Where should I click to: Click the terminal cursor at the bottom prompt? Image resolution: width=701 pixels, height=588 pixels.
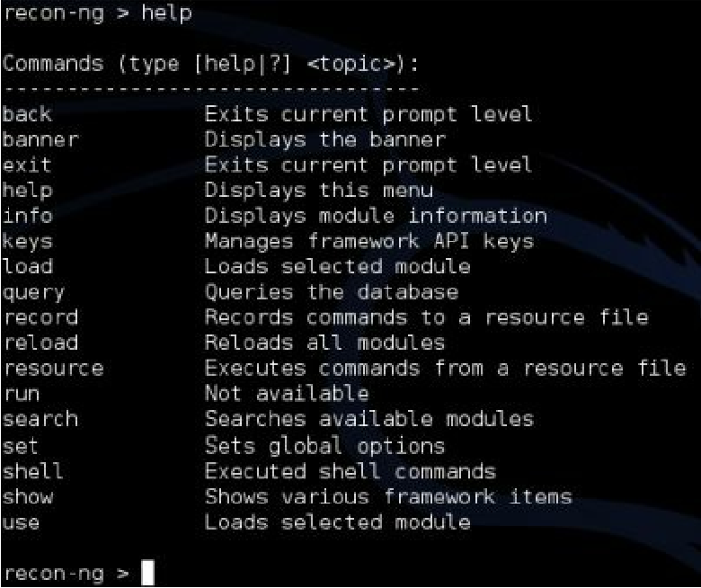tap(147, 572)
